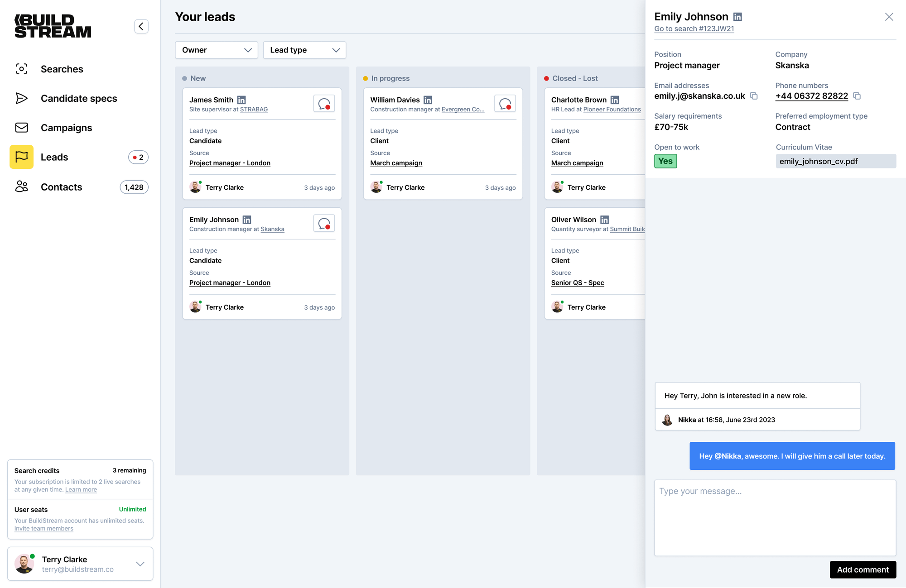
Task: Click the Add comment button
Action: coord(863,569)
